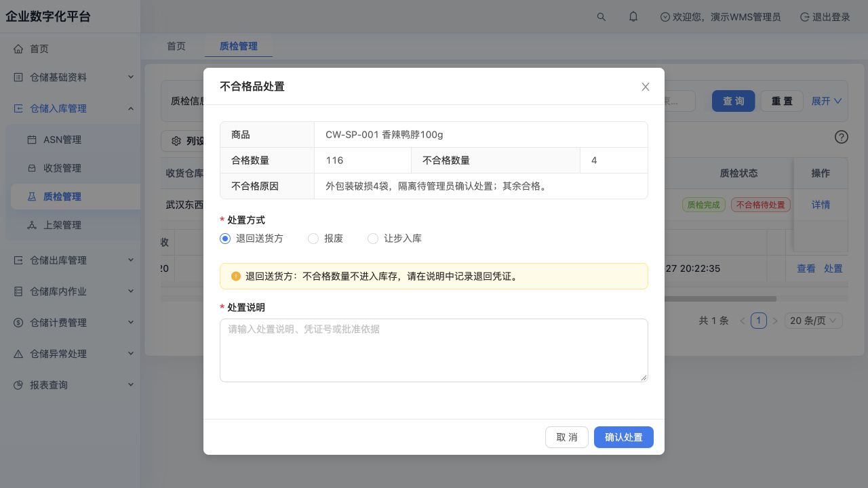Click the 取消 button in dialog
868x488 pixels.
tap(567, 437)
